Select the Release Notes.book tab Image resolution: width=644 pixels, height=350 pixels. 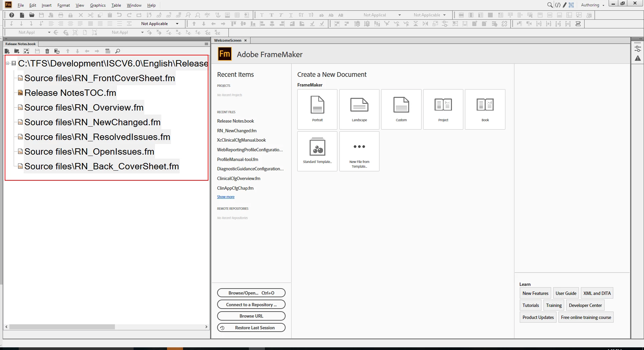point(20,44)
